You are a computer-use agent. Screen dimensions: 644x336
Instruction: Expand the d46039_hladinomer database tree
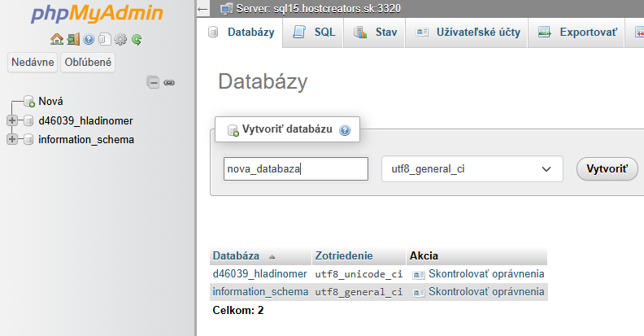pyautogui.click(x=11, y=120)
